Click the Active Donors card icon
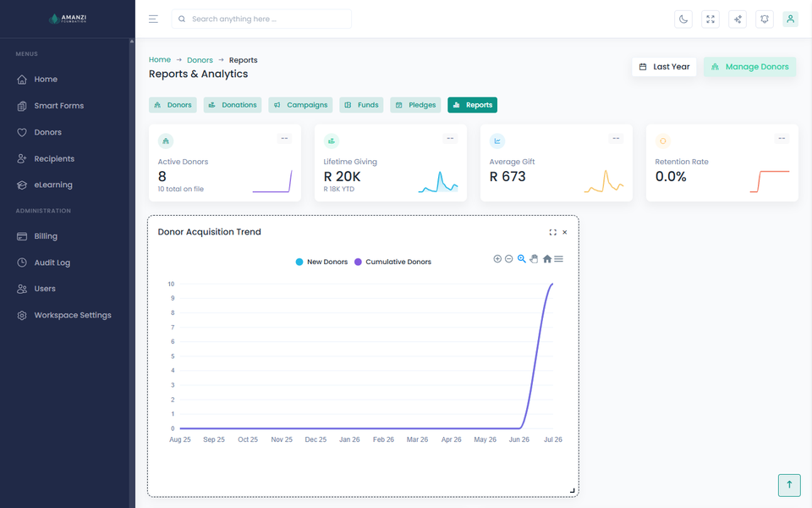Image resolution: width=812 pixels, height=508 pixels. point(166,141)
